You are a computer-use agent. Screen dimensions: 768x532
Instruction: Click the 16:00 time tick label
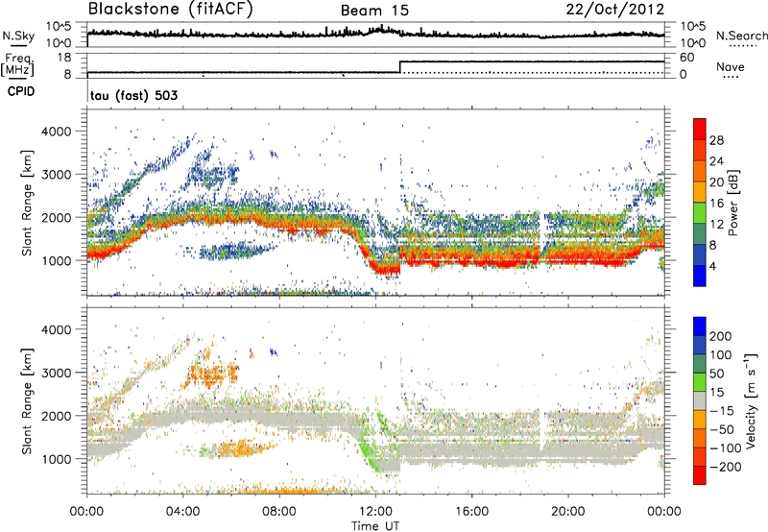471,512
